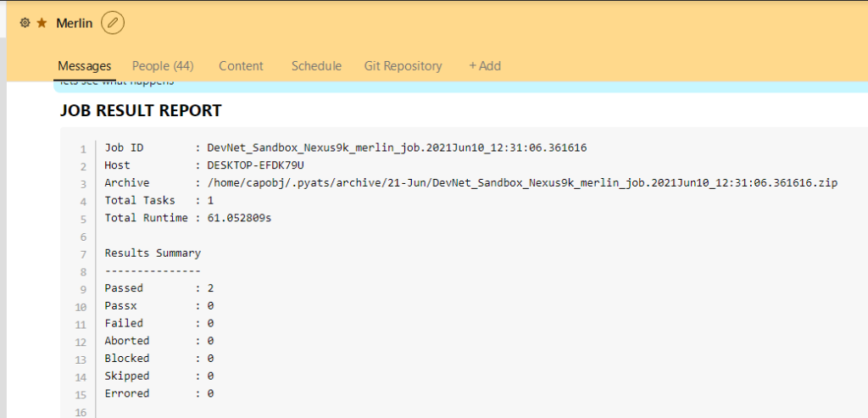The width and height of the screenshot is (868, 418).
Task: Click the Failed : 0 result line
Action: pos(159,323)
